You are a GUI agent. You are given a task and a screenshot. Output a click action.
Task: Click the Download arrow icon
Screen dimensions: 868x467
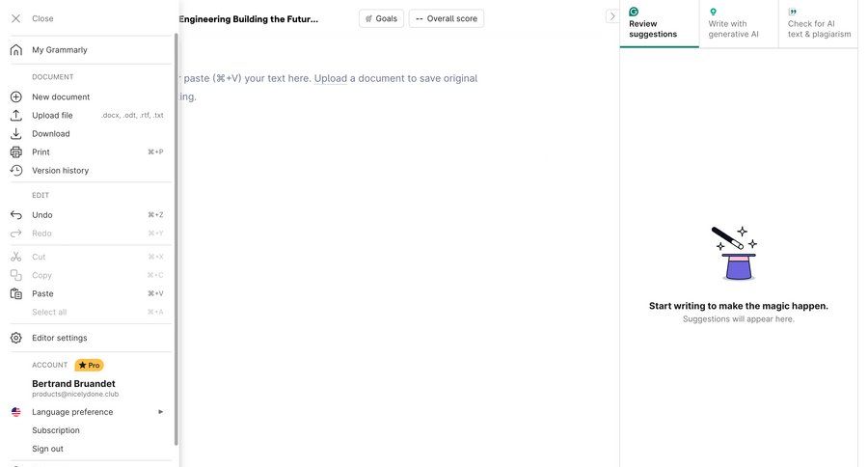pos(16,133)
